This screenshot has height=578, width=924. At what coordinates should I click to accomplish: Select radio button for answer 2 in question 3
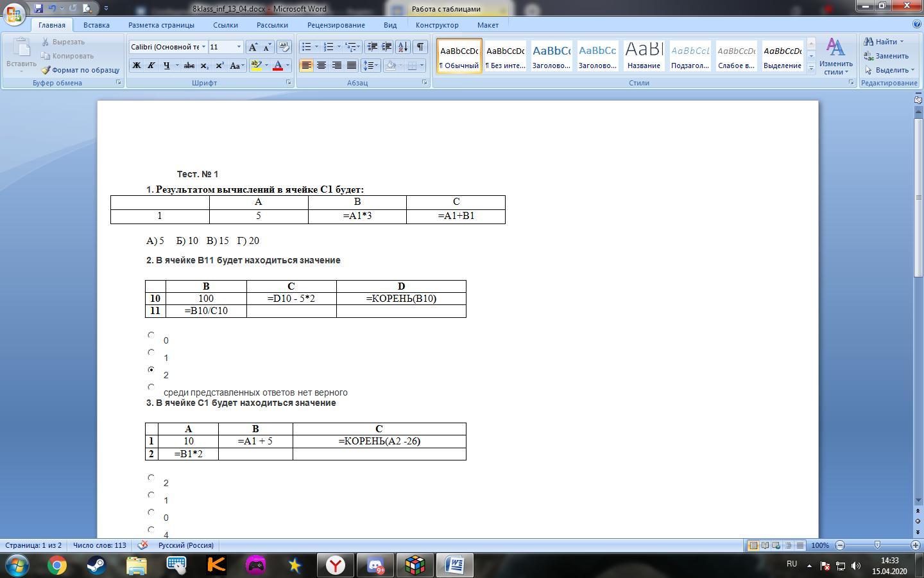tap(151, 477)
